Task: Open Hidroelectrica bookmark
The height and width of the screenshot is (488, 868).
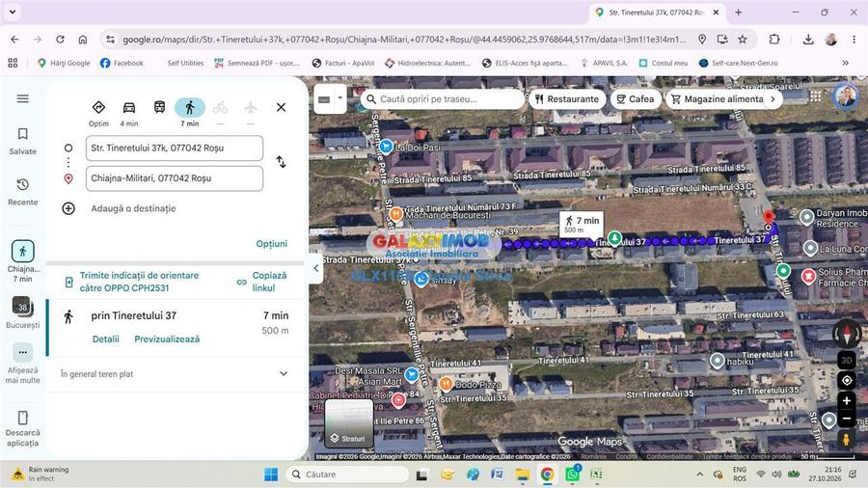Action: (x=427, y=63)
